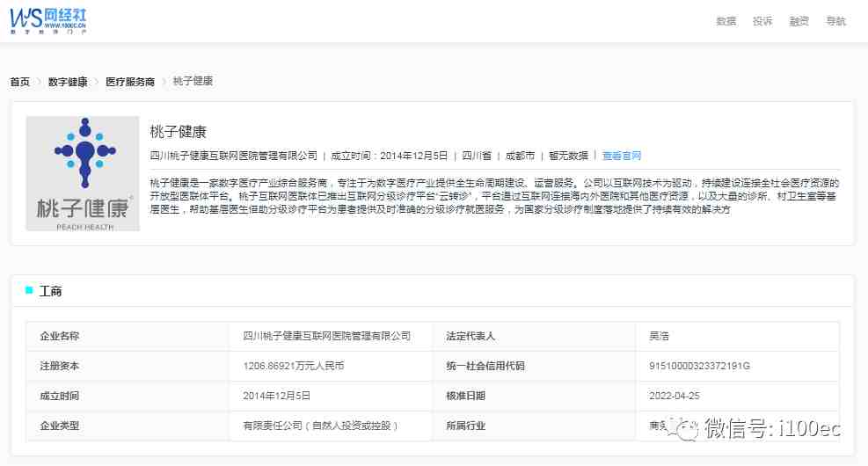Click the 核准日期 label cell
The height and width of the screenshot is (466, 868).
click(534, 396)
